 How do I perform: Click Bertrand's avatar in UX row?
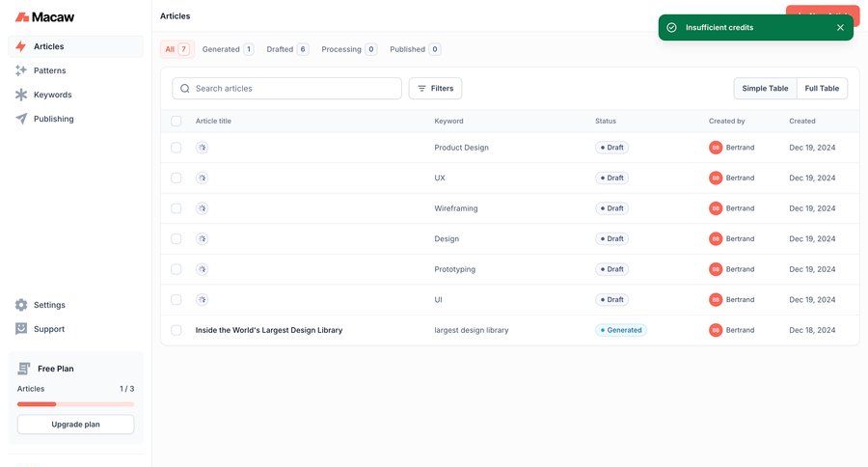point(716,178)
